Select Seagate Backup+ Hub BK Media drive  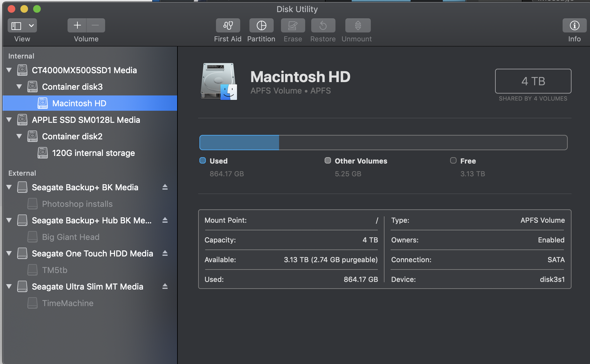pyautogui.click(x=90, y=220)
